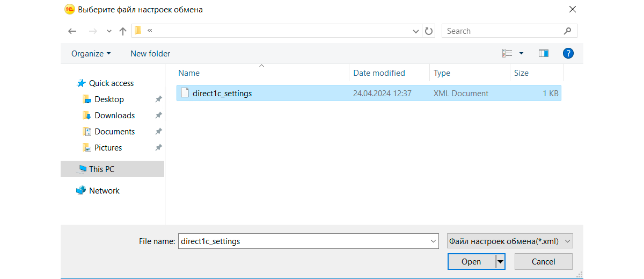The image size is (644, 279).
Task: Select the direct1c_settings XML file
Action: click(x=222, y=93)
